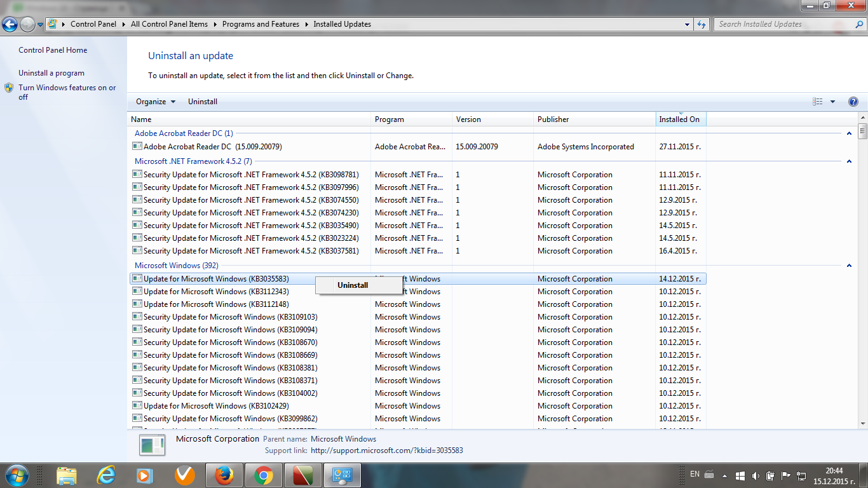Click the Back navigation arrow button
Image resolution: width=868 pixels, height=488 pixels.
pyautogui.click(x=10, y=25)
